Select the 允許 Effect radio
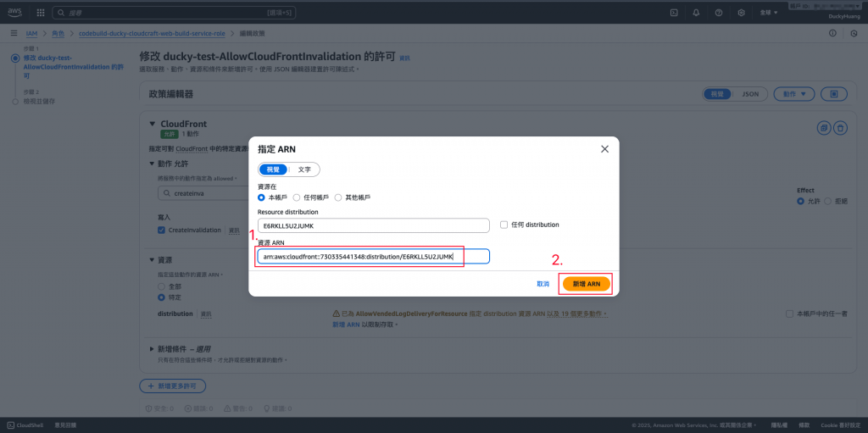 800,201
